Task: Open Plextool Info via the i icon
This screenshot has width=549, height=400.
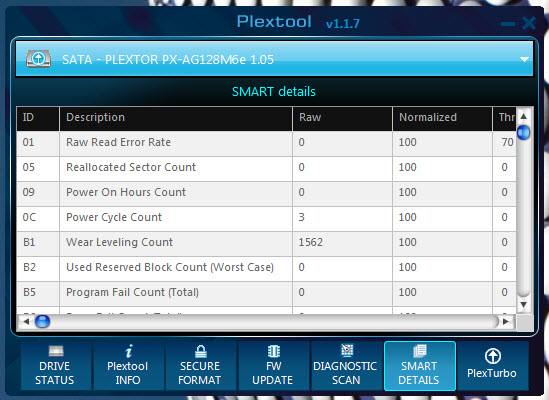Action: tap(129, 351)
